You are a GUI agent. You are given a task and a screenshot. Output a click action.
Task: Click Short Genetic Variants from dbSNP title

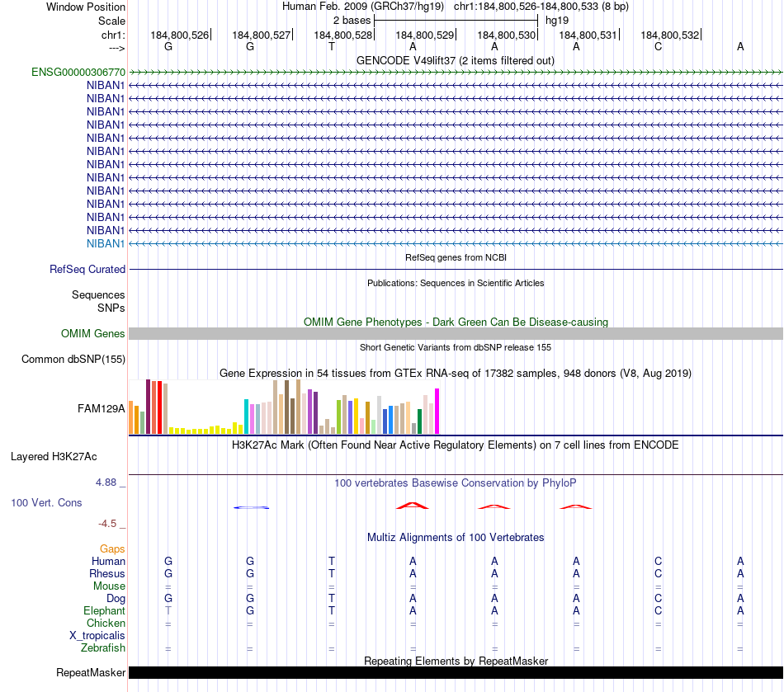(456, 347)
